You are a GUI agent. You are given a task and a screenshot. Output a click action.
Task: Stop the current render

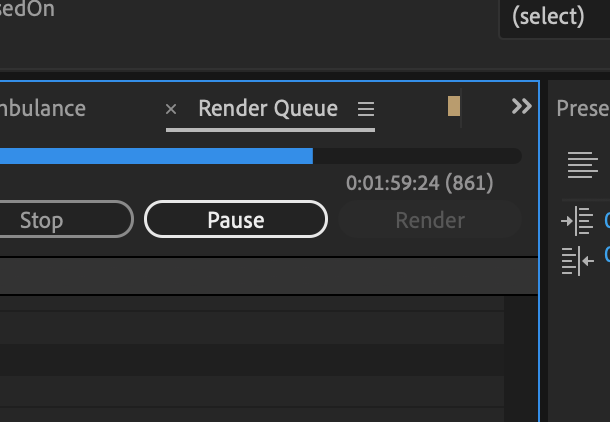pyautogui.click(x=67, y=219)
